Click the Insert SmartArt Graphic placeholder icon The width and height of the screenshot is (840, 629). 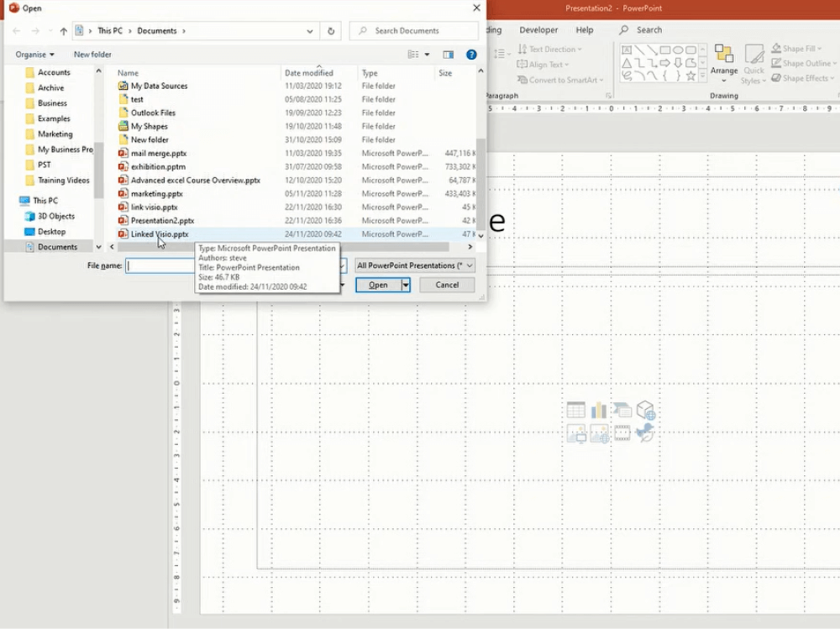coord(622,411)
